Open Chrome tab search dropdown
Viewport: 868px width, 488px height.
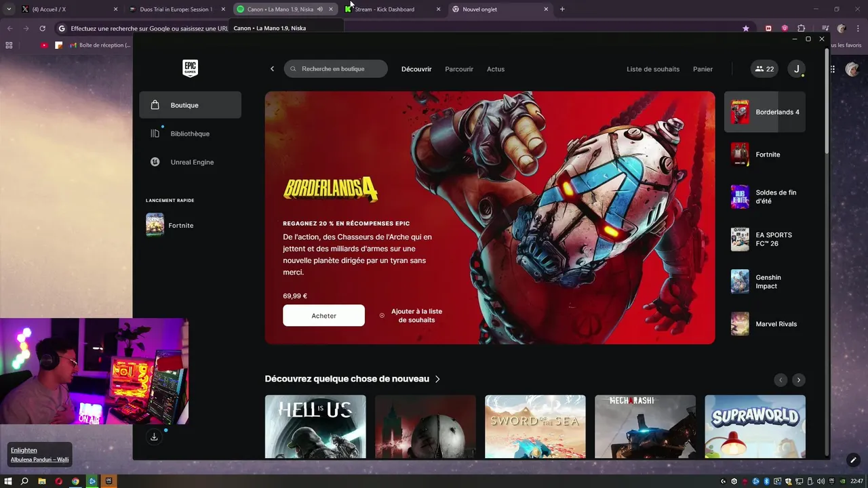tap(9, 9)
